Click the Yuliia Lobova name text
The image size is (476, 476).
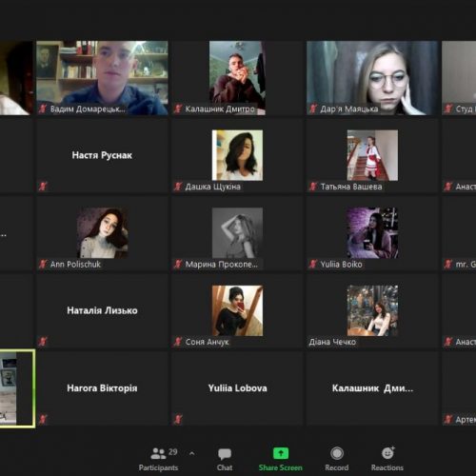(x=237, y=388)
